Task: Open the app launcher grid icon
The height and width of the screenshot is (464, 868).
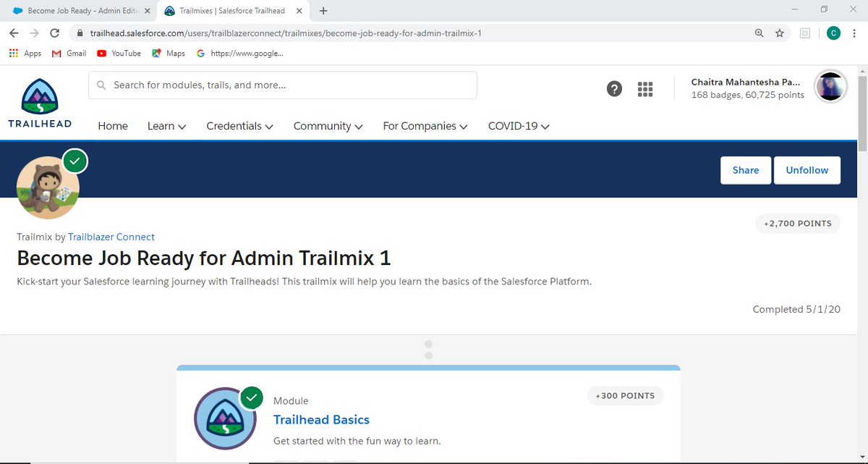Action: coord(645,89)
